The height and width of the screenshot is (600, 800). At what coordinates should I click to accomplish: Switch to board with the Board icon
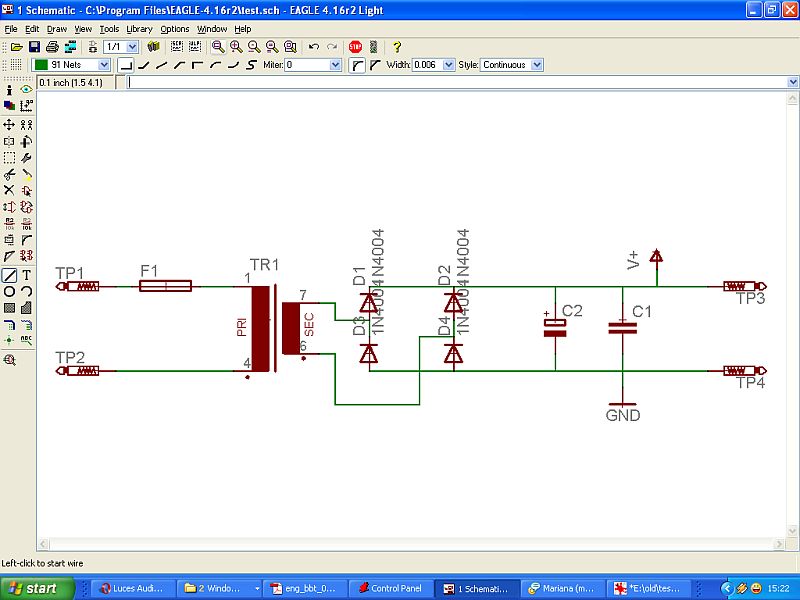tap(93, 47)
